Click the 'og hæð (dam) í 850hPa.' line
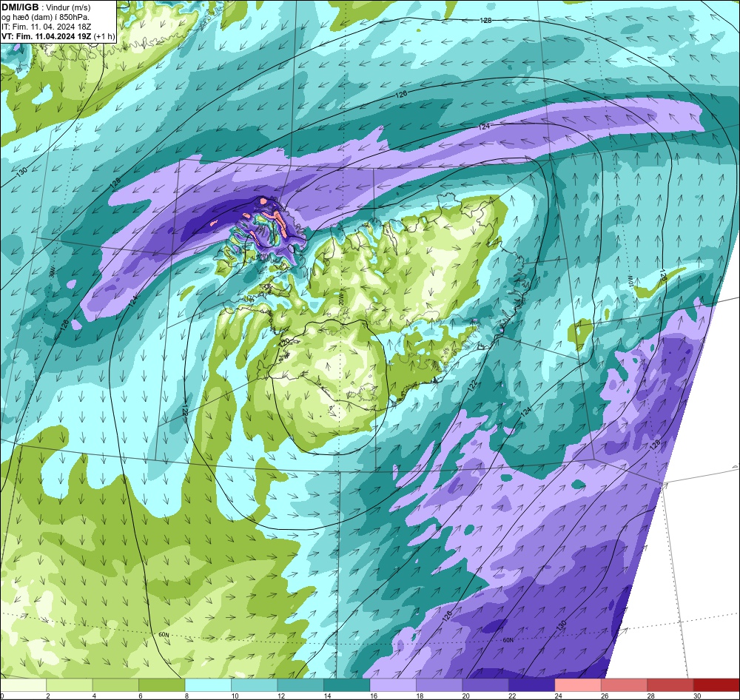The width and height of the screenshot is (740, 700). (x=46, y=17)
